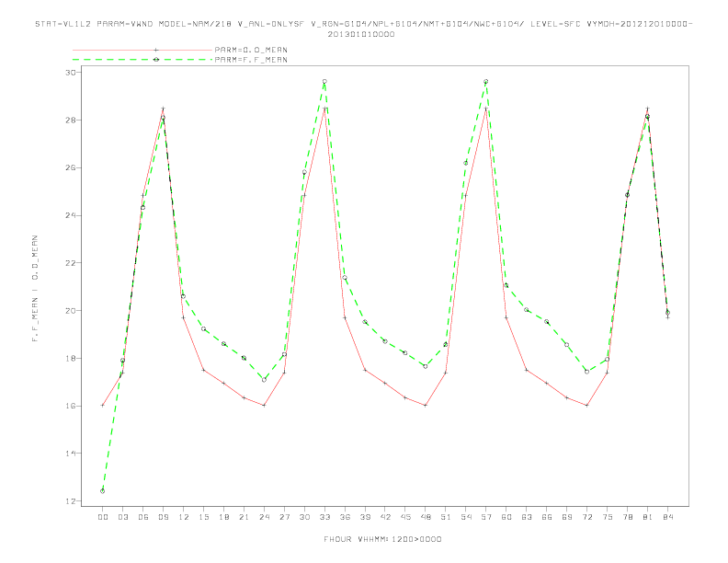The image size is (728, 563).
Task: Click the x-axis tick label 63
Action: (x=527, y=517)
